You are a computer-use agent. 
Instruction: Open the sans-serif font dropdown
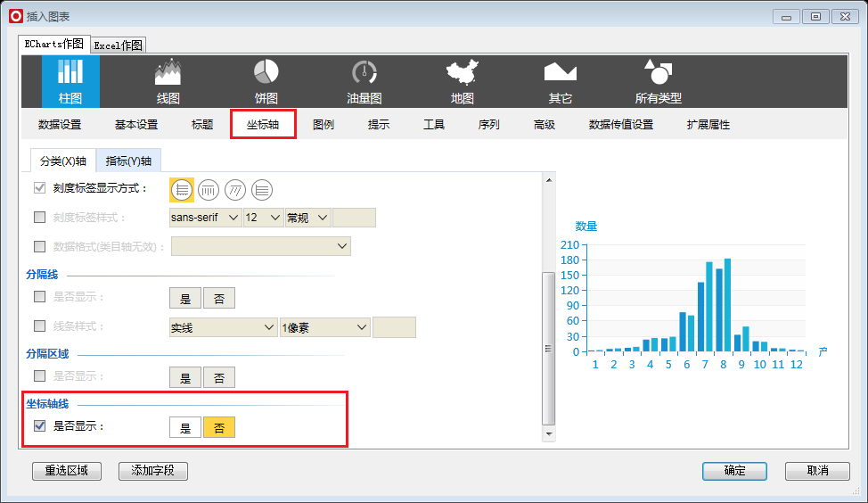coord(205,218)
